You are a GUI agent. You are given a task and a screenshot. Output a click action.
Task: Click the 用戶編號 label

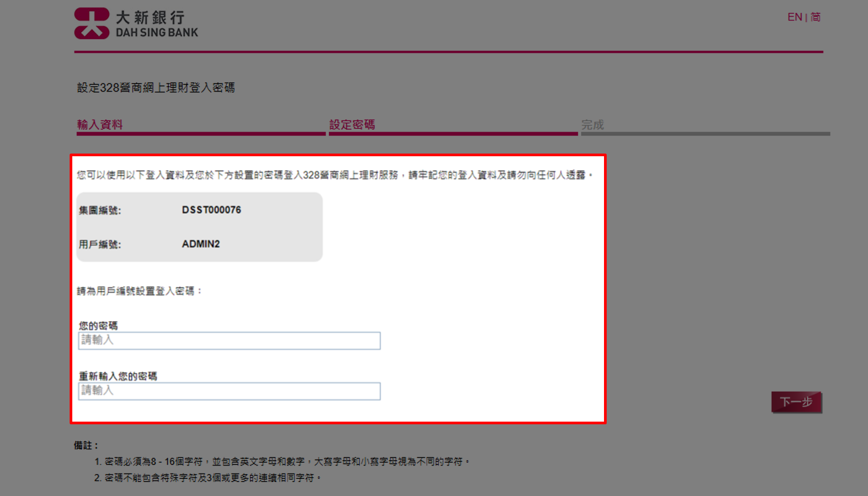pyautogui.click(x=100, y=245)
